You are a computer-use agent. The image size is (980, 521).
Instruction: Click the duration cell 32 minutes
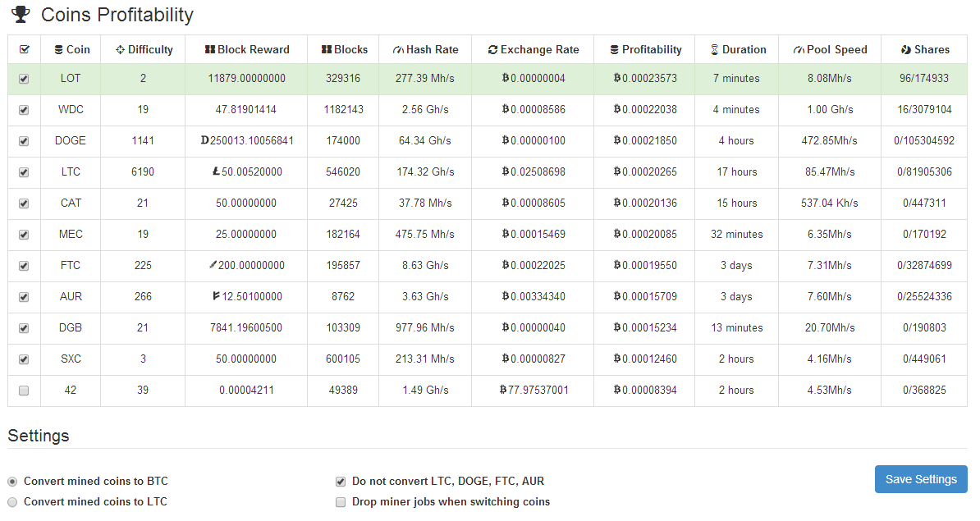pyautogui.click(x=737, y=235)
